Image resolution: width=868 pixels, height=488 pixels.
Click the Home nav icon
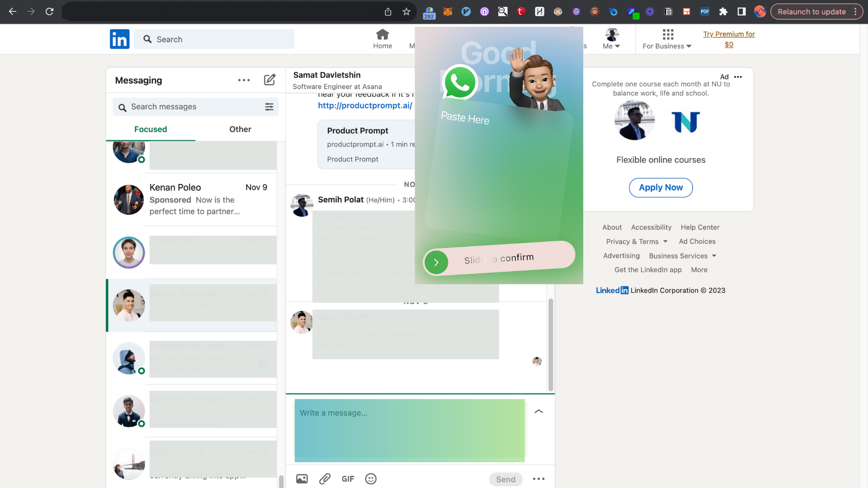[x=382, y=35]
